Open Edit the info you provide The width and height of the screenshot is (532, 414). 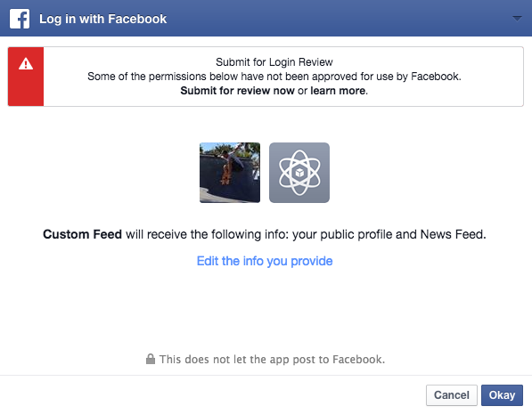click(265, 261)
